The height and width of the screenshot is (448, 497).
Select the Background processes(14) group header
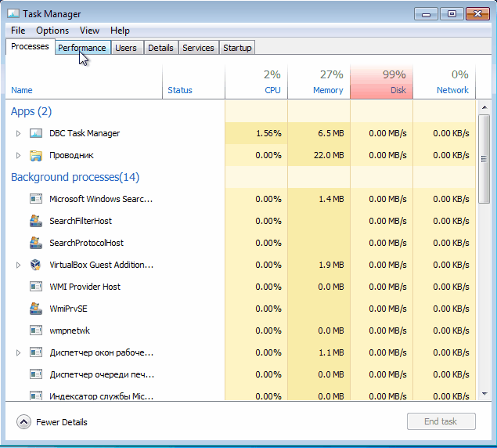point(75,177)
